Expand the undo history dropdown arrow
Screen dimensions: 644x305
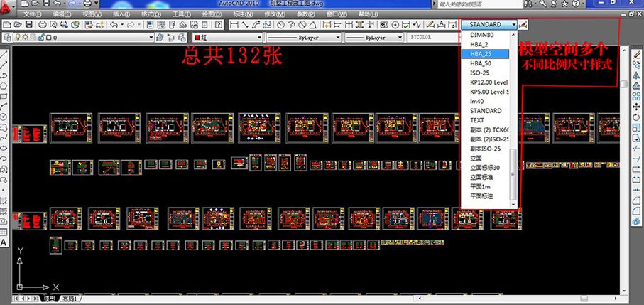point(122,25)
